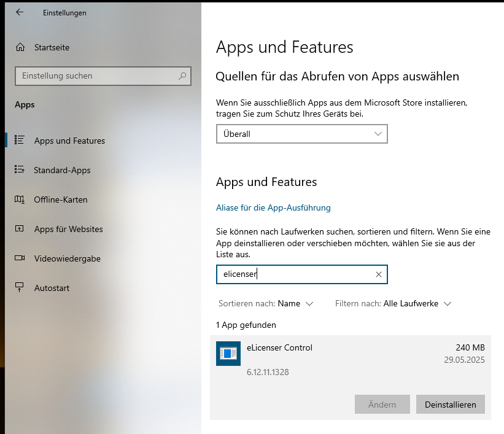Click into the elicenser app search field
Image resolution: width=504 pixels, height=434 pixels.
(302, 274)
